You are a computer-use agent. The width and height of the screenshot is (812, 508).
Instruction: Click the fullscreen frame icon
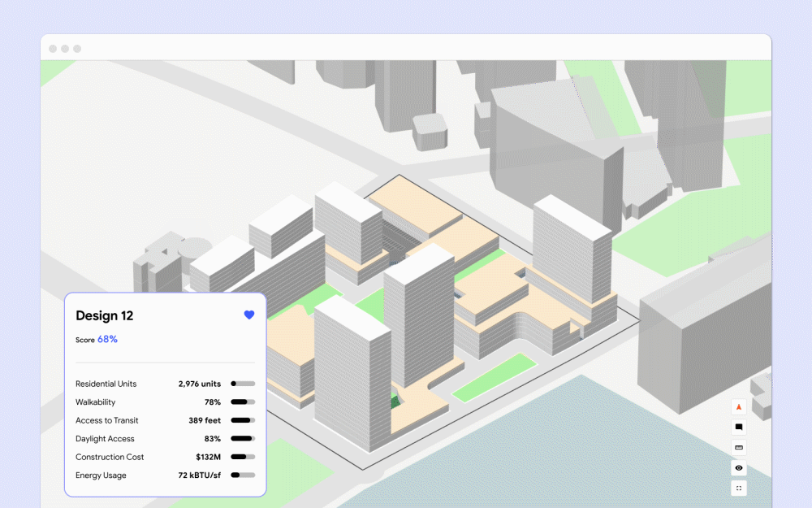[x=739, y=488]
